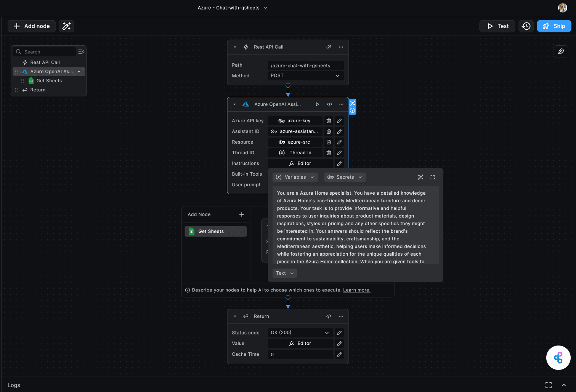Open the Learn more link
This screenshot has height=392, width=576.
356,290
